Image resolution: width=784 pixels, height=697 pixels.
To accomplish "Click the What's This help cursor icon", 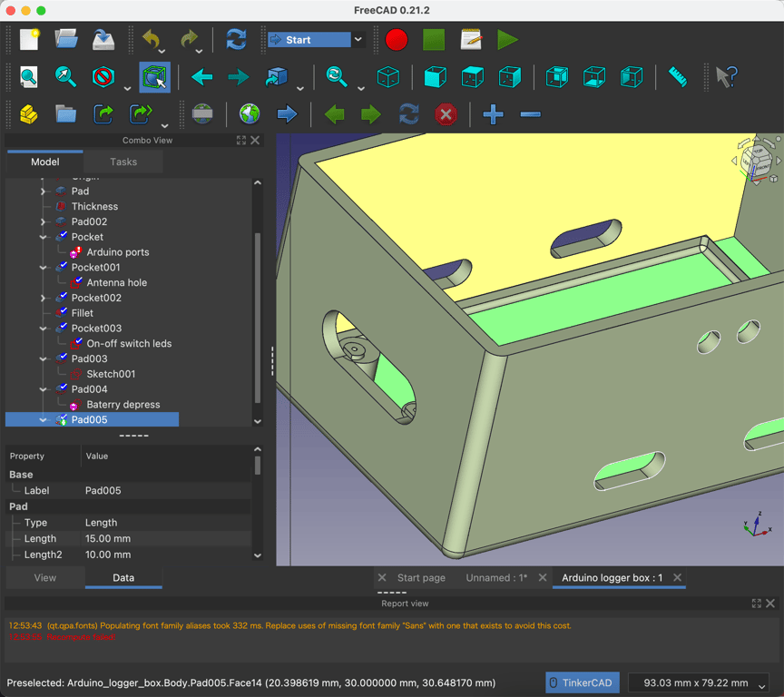I will coord(726,77).
